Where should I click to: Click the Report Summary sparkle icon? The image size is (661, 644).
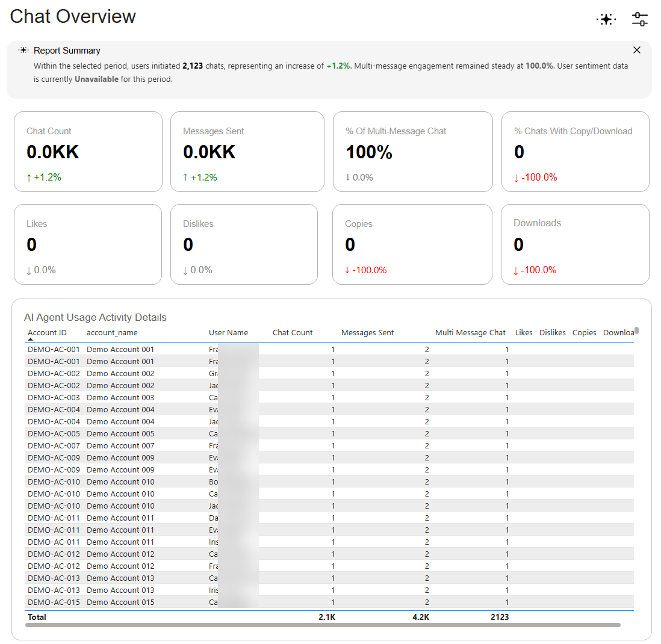23,50
